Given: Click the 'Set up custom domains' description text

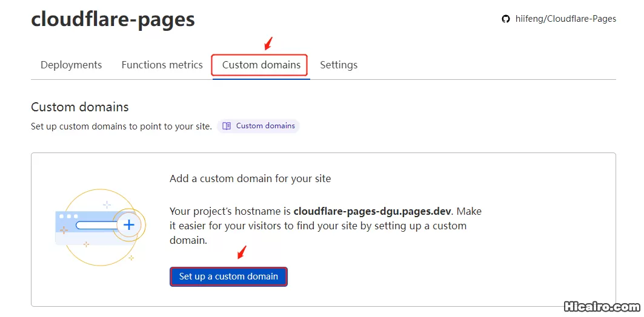Looking at the screenshot, I should [x=121, y=126].
